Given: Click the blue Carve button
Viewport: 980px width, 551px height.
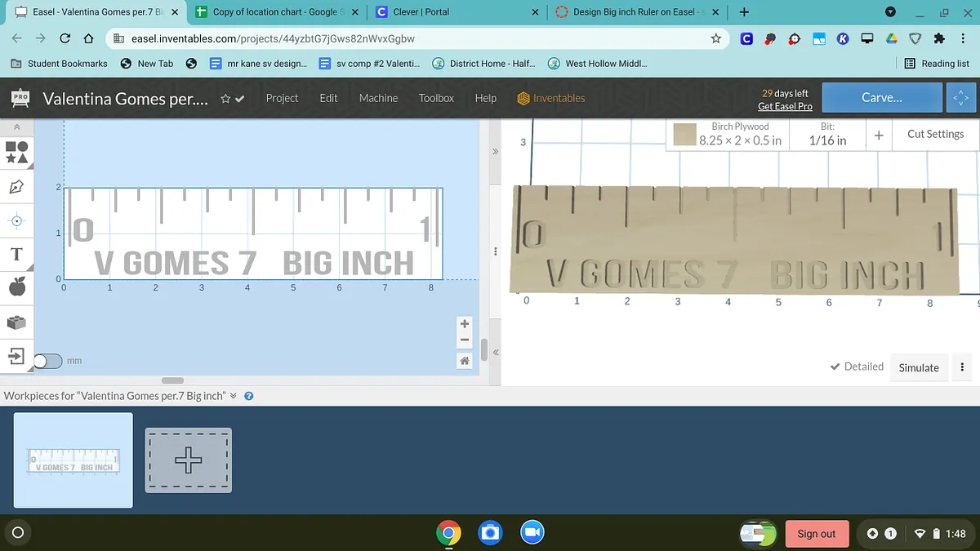Looking at the screenshot, I should click(882, 98).
